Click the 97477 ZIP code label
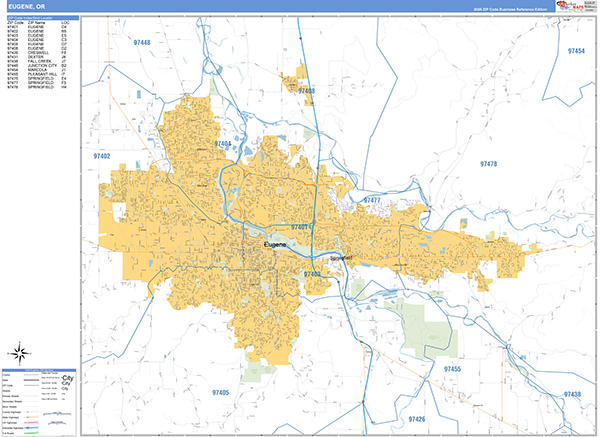 (x=371, y=201)
